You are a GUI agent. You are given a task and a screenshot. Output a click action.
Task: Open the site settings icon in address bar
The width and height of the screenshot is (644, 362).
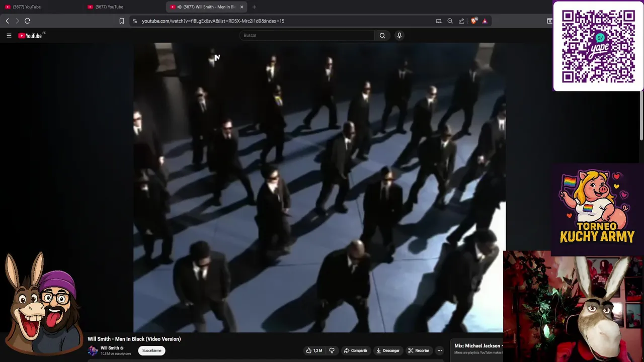pyautogui.click(x=134, y=21)
